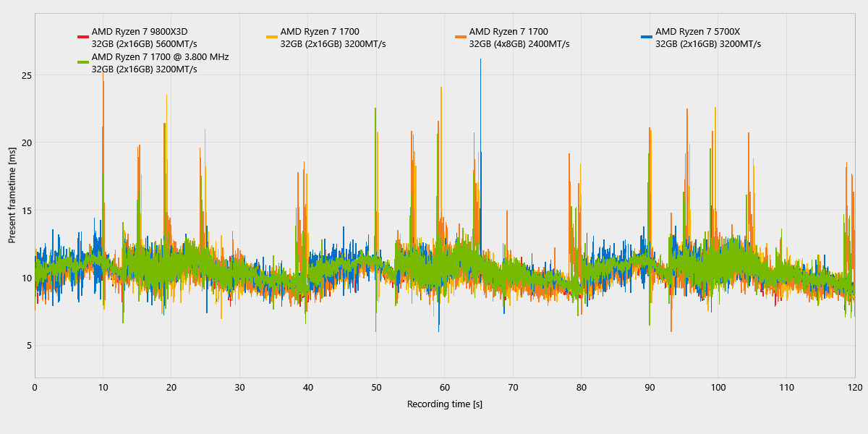Select the 'AMD Ryzen 7 5700X' legend label
868x434 pixels.
(698, 32)
